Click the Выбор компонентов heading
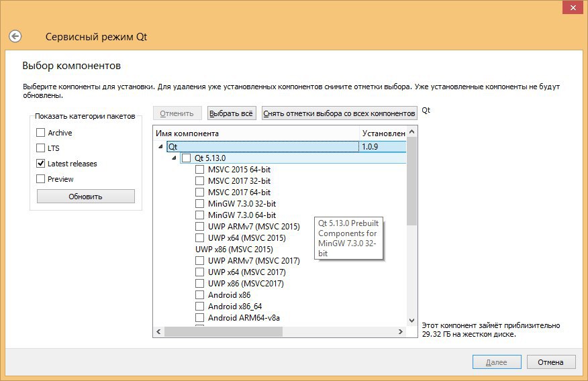Image resolution: width=588 pixels, height=381 pixels. point(72,66)
